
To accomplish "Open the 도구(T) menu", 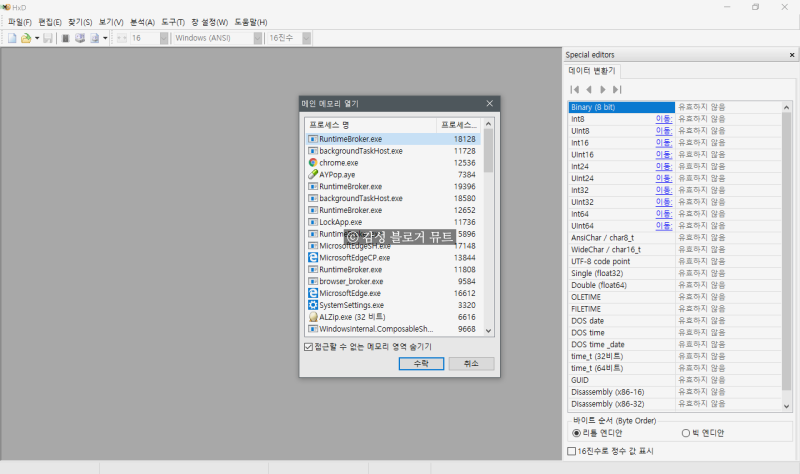I will click(x=173, y=22).
